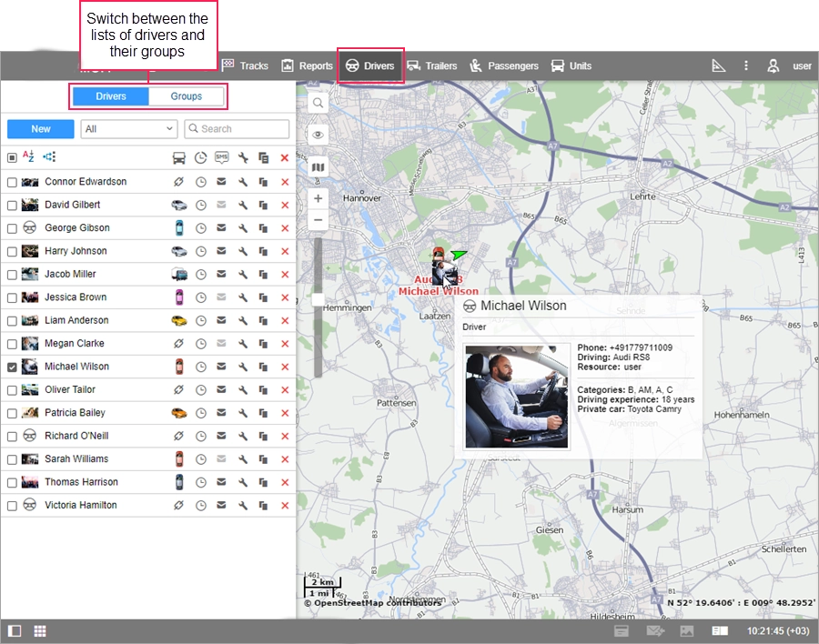Send message to Harry Johnson
The height and width of the screenshot is (644, 819).
tap(221, 251)
